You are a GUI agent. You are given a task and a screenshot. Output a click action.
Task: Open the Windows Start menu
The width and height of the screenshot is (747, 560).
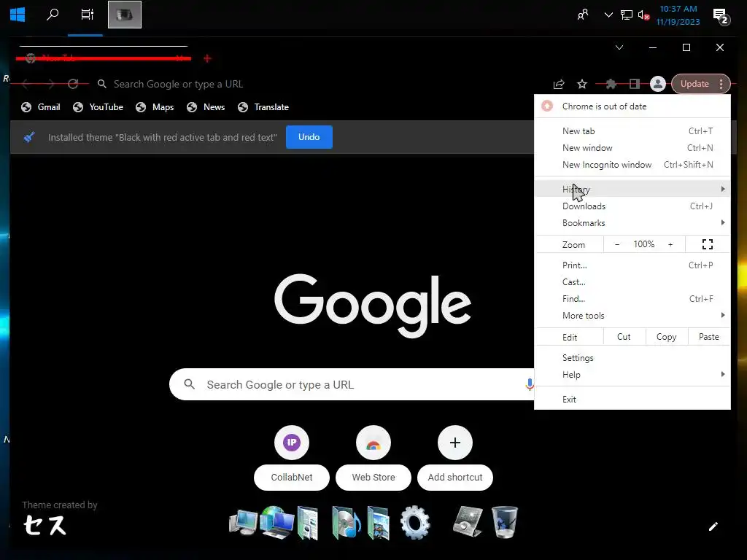(x=18, y=15)
